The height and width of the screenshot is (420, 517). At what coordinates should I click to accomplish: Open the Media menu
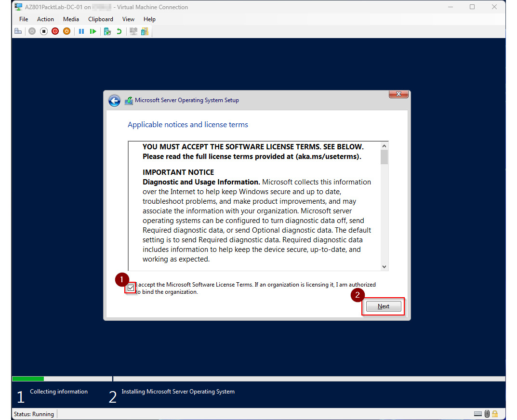[71, 19]
